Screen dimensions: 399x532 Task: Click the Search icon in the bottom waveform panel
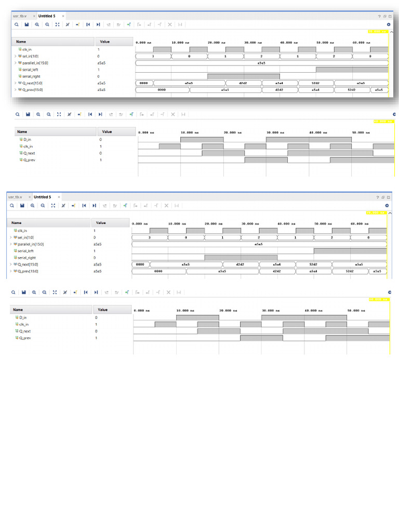(13, 292)
